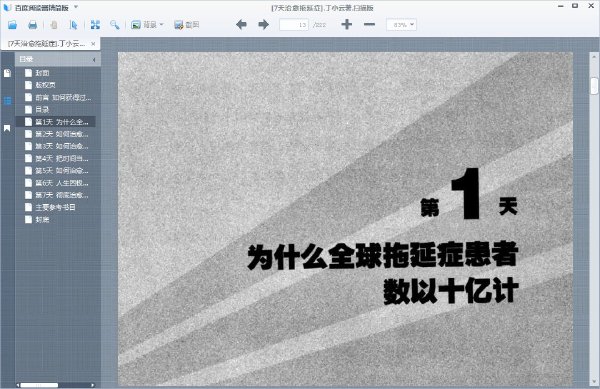Go to previous page with left arrow
The image size is (600, 389).
coord(241,25)
